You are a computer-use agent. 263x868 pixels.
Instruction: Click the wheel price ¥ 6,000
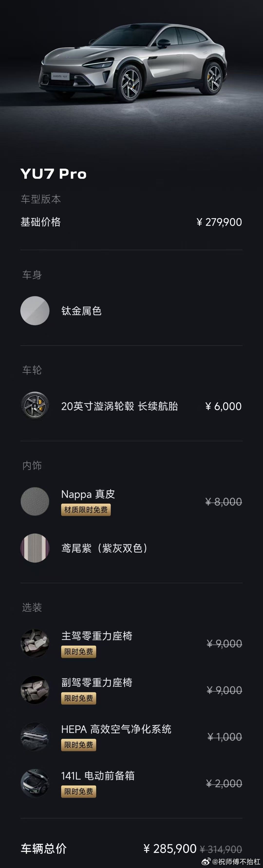(223, 406)
